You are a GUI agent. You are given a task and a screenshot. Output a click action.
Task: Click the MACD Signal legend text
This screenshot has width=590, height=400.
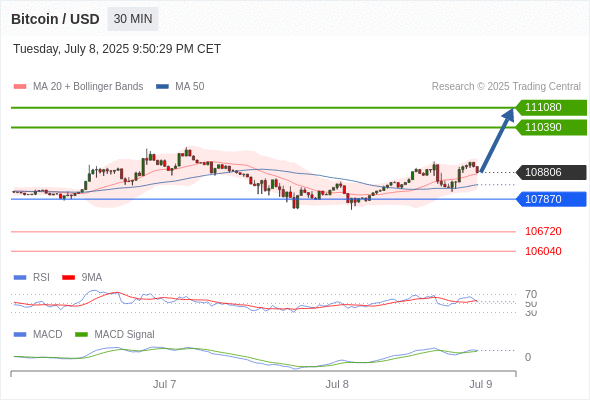point(124,335)
